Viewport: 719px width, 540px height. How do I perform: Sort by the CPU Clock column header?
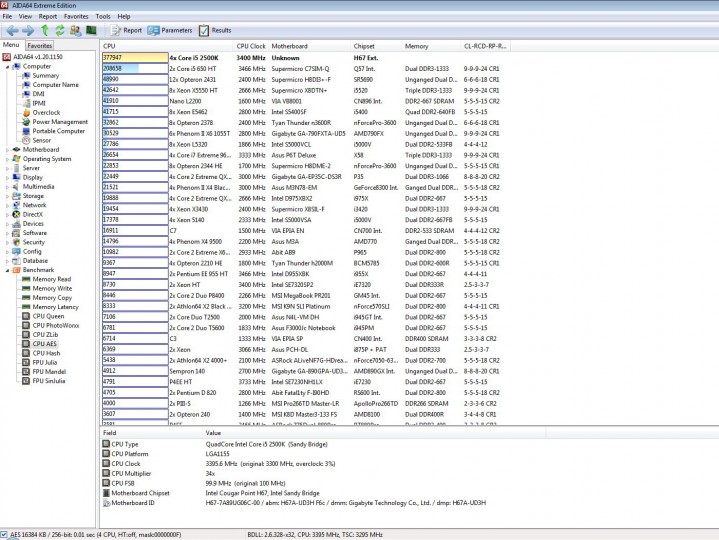pyautogui.click(x=251, y=46)
